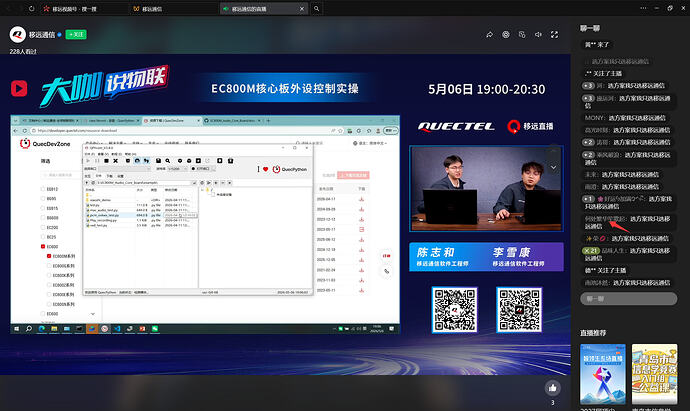This screenshot has width=690, height=411.
Task: Open the search icon beside the tabs
Action: pos(316,8)
